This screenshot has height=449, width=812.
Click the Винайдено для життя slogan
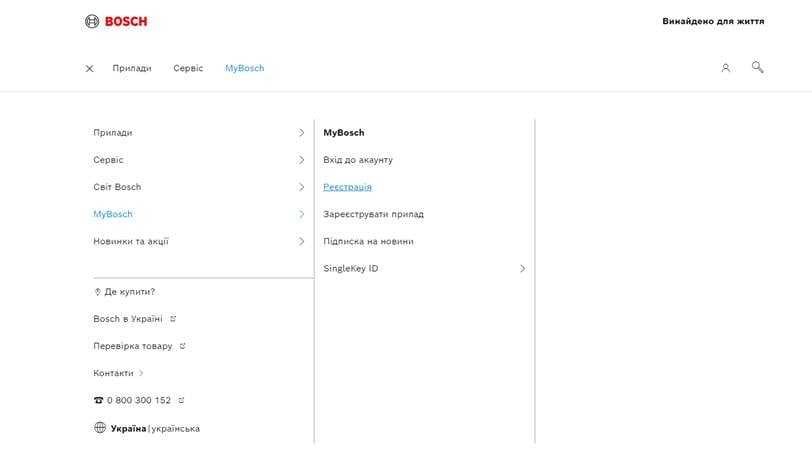713,21
